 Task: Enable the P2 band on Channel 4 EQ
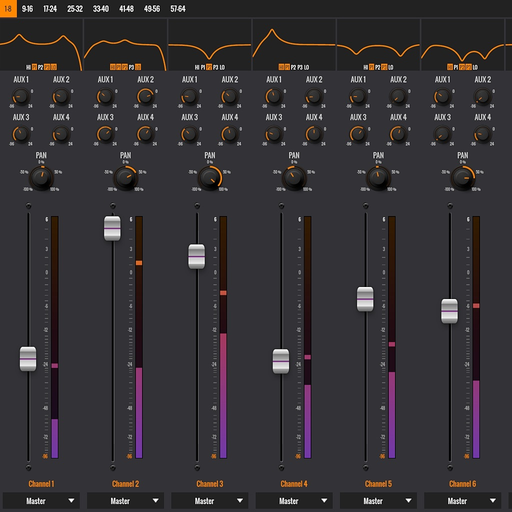pyautogui.click(x=293, y=67)
